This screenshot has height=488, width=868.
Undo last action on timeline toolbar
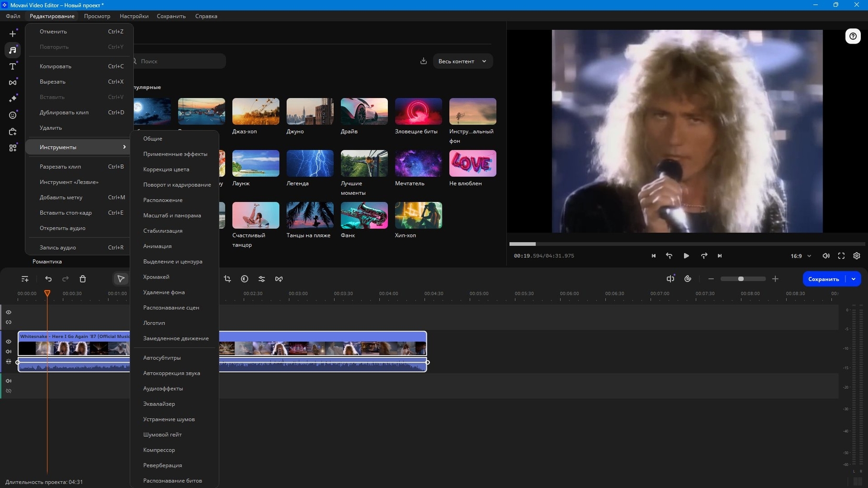click(x=48, y=279)
